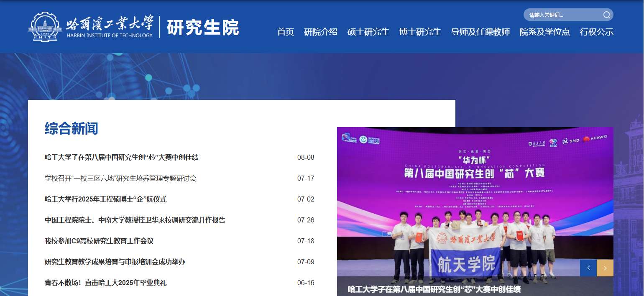
Task: Expand the 导师及任课教师 navigation menu
Action: coord(480,32)
